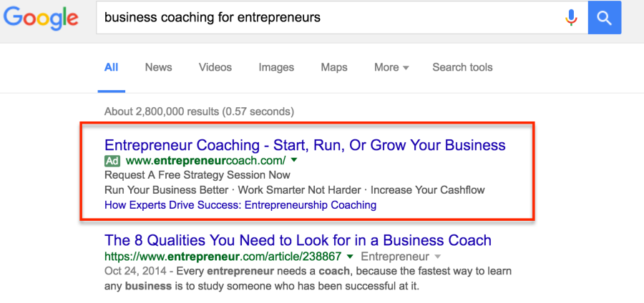The width and height of the screenshot is (644, 303).
Task: Open dropdown arrow after entrepreneur.com article URL
Action: [x=350, y=257]
